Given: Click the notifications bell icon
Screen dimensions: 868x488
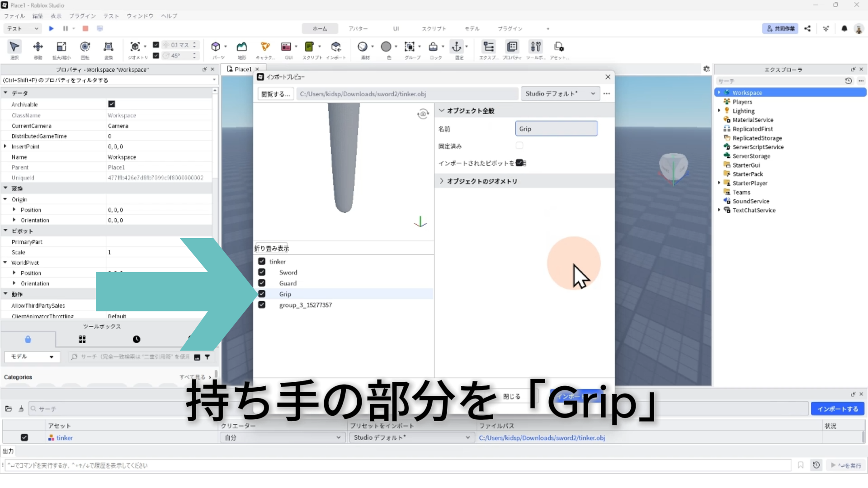Looking at the screenshot, I should (x=844, y=28).
